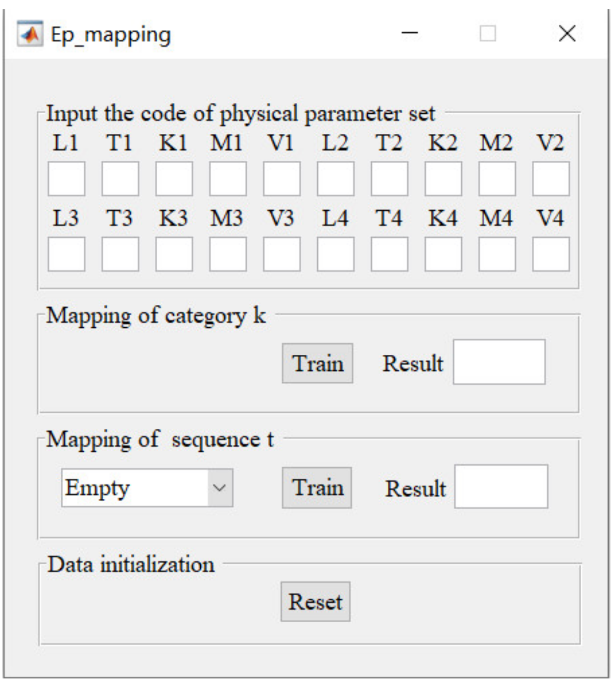Click the sequence t Result field
This screenshot has height=684, width=616.
(501, 487)
